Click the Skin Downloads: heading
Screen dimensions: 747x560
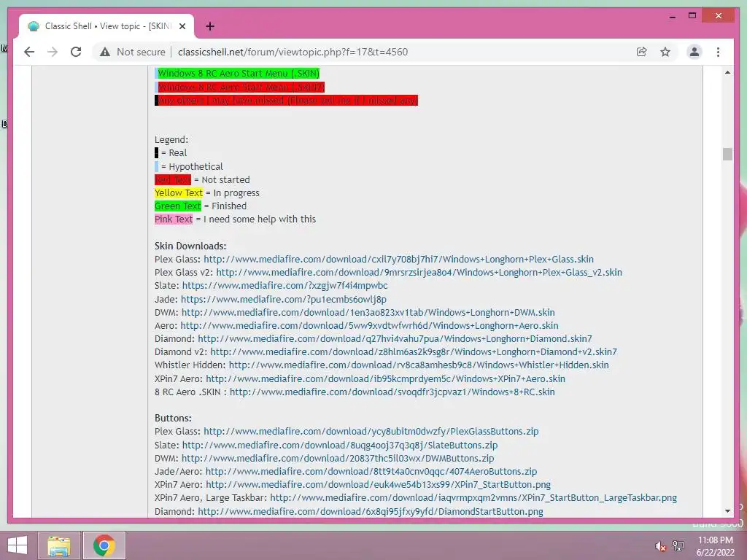point(190,246)
